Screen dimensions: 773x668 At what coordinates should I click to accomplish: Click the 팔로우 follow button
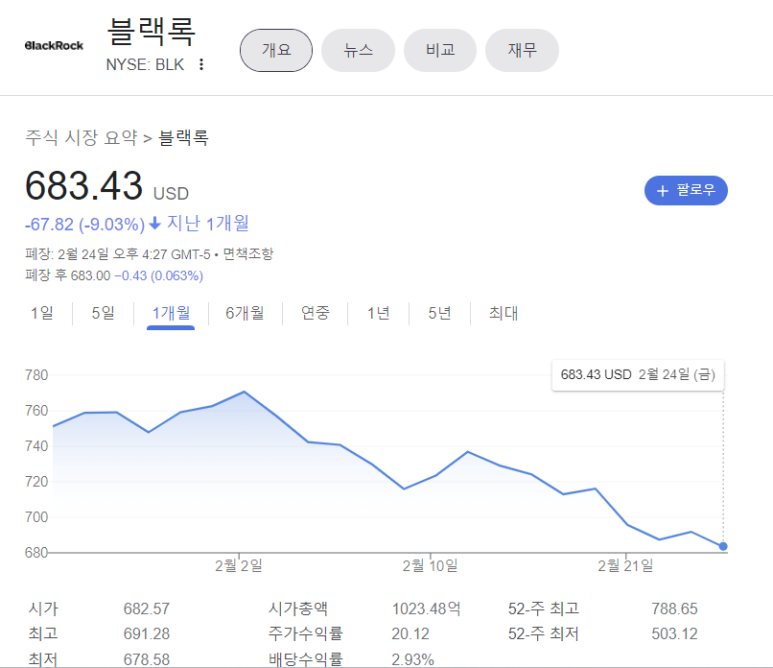pyautogui.click(x=686, y=190)
